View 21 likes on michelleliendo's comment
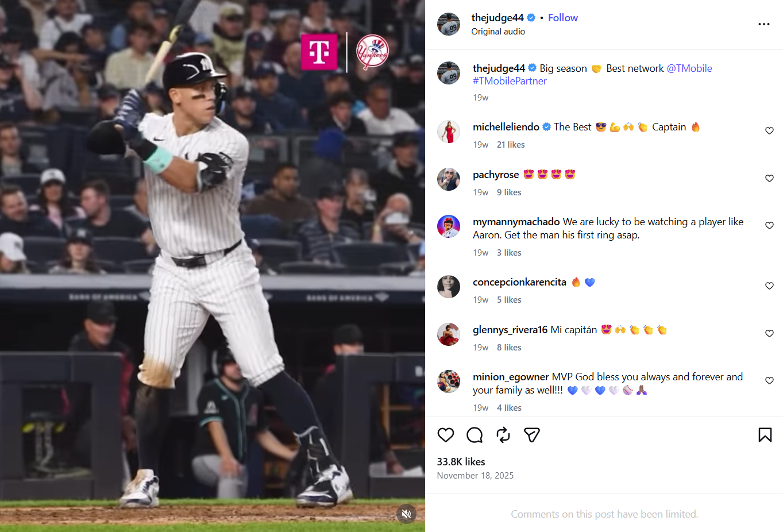This screenshot has width=783, height=532. tap(511, 145)
